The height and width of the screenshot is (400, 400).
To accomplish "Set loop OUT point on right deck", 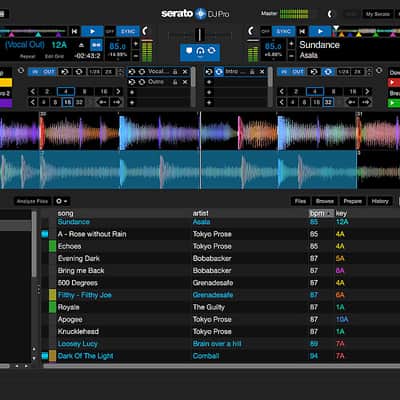I will point(298,72).
